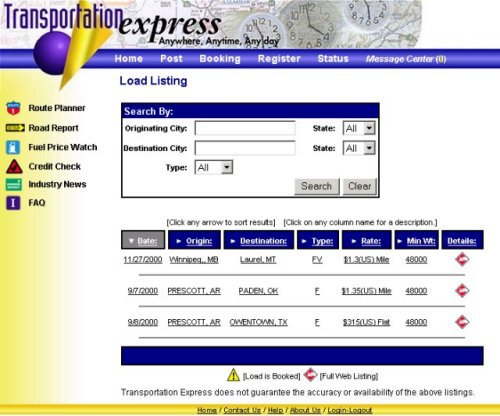Focus the Destination City input field

pos(245,148)
